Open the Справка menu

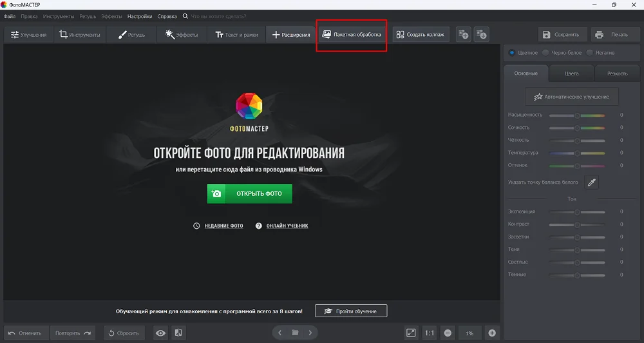[167, 17]
